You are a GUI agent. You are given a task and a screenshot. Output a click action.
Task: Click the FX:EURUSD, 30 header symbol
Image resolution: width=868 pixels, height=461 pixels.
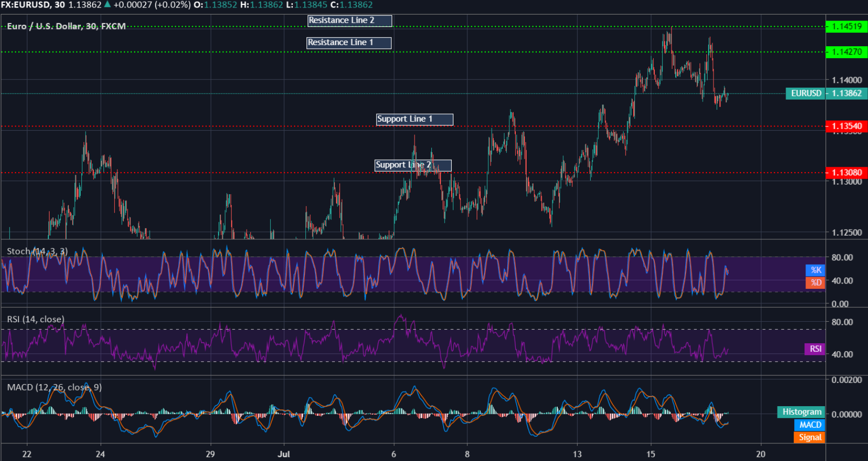click(33, 5)
